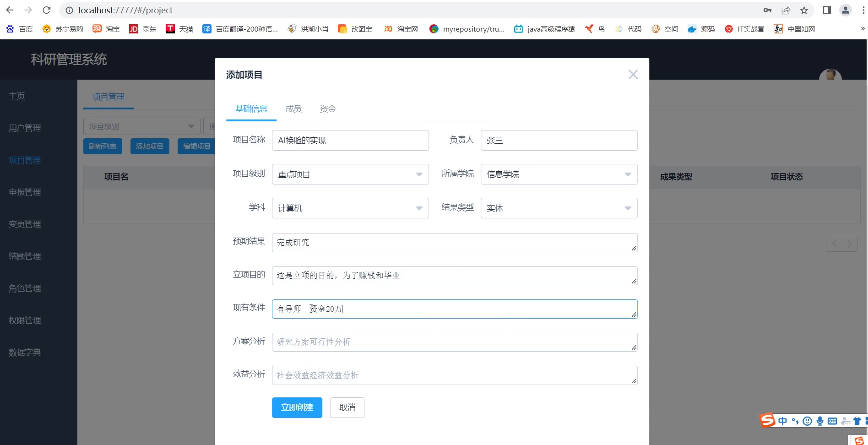868x445 pixels.
Task: Open the 结果类型 dropdown showing 实体
Action: [x=559, y=208]
